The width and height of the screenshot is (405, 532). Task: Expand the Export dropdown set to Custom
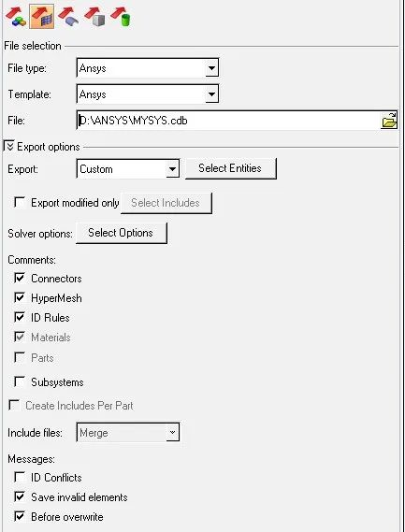pyautogui.click(x=128, y=169)
